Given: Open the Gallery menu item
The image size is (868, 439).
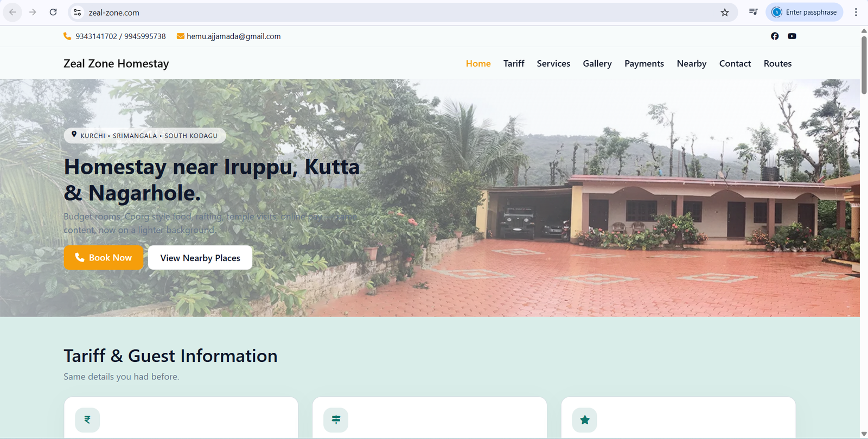Looking at the screenshot, I should coord(597,63).
